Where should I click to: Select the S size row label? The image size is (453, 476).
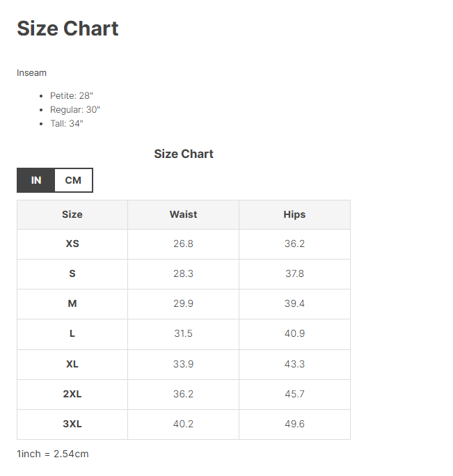coord(72,274)
